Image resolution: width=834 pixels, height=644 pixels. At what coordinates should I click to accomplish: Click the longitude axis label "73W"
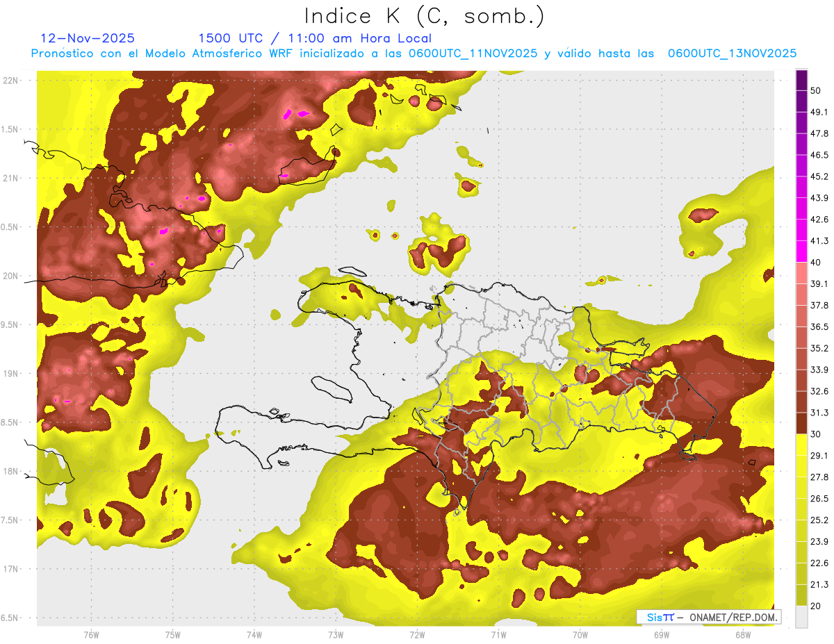tap(336, 635)
